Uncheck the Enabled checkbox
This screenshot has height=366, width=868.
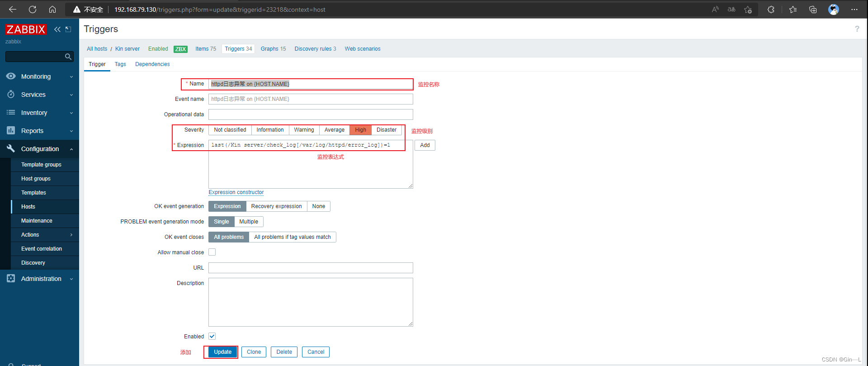coord(212,337)
